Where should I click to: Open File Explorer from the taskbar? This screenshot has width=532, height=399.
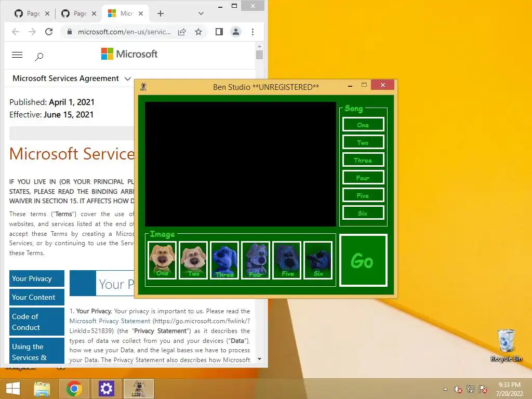[42, 389]
